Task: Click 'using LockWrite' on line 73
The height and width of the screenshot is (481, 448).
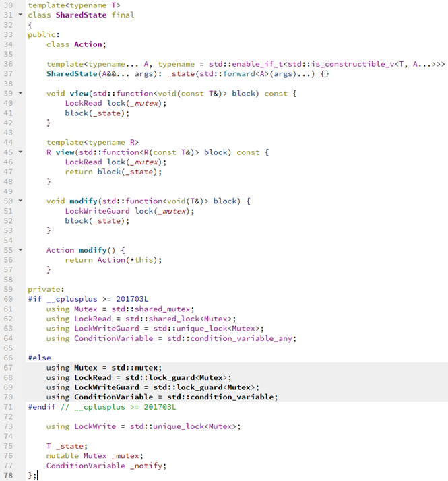Action: [81, 426]
